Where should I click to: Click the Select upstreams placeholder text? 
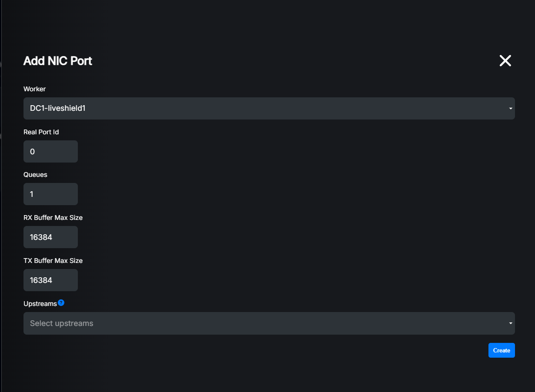tap(61, 323)
